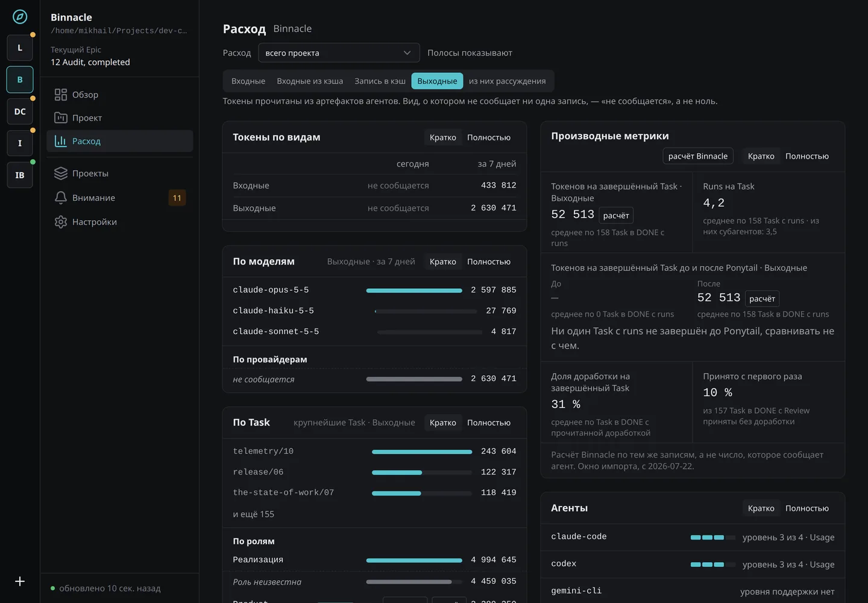The image size is (868, 603).
Task: Add a project with the plus icon
Action: coord(20,581)
